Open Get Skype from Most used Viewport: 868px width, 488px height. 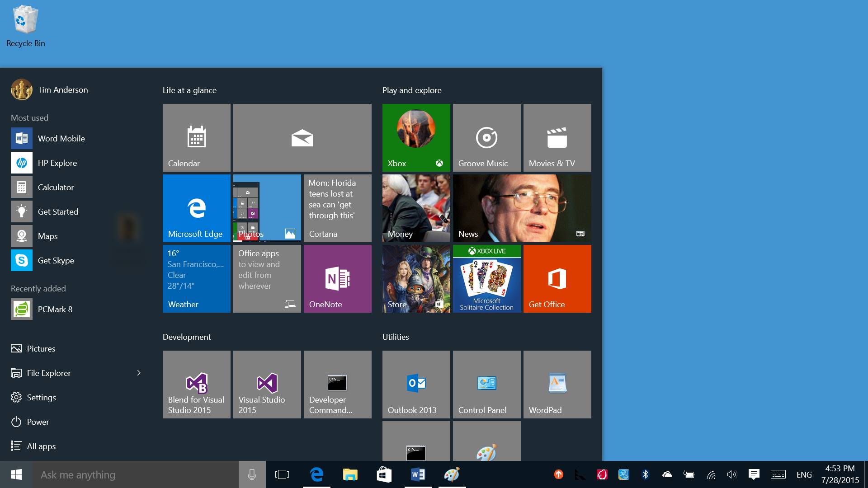76,260
